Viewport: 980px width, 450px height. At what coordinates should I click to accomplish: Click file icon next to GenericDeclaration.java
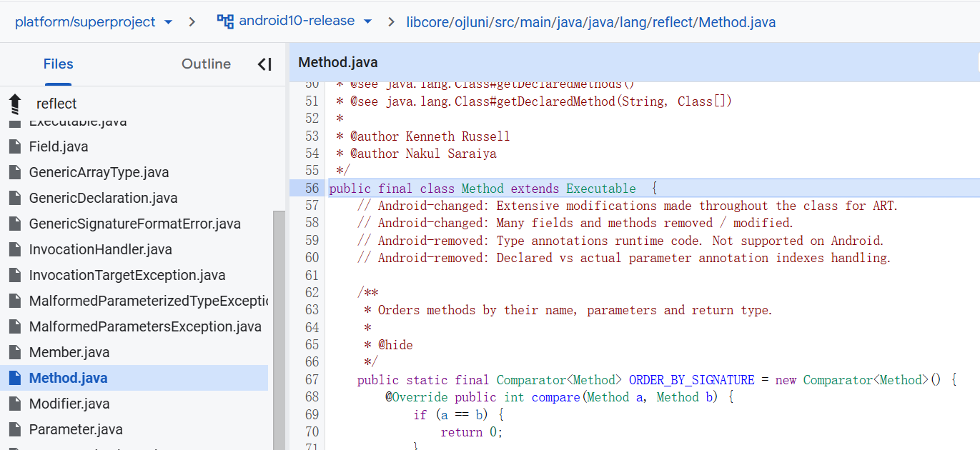(x=14, y=198)
